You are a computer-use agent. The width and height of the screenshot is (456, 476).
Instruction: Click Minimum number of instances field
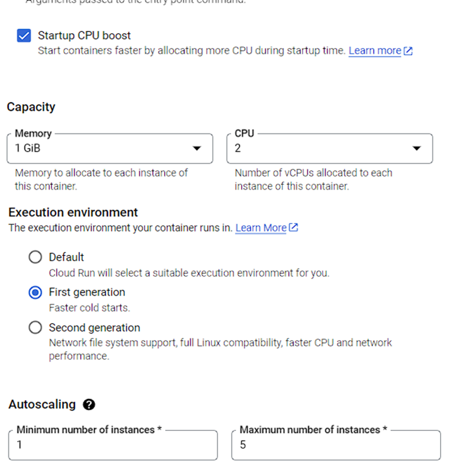[113, 445]
